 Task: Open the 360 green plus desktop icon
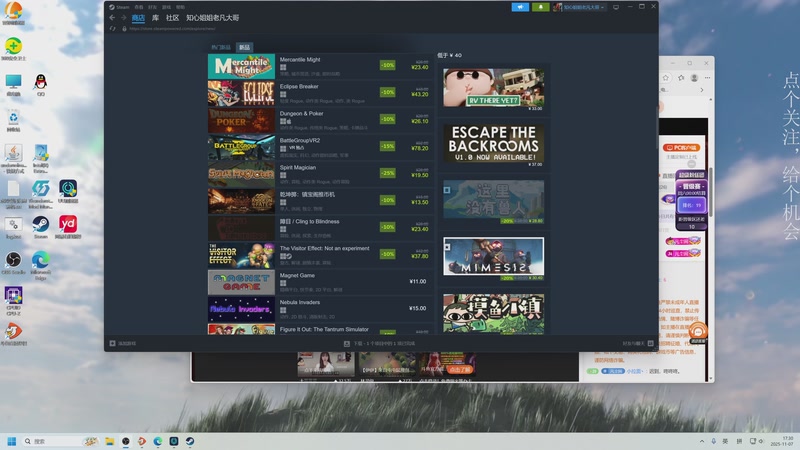tap(13, 48)
